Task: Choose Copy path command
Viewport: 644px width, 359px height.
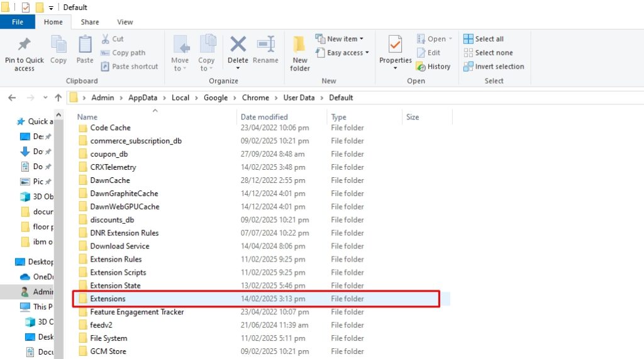Action: click(x=123, y=53)
